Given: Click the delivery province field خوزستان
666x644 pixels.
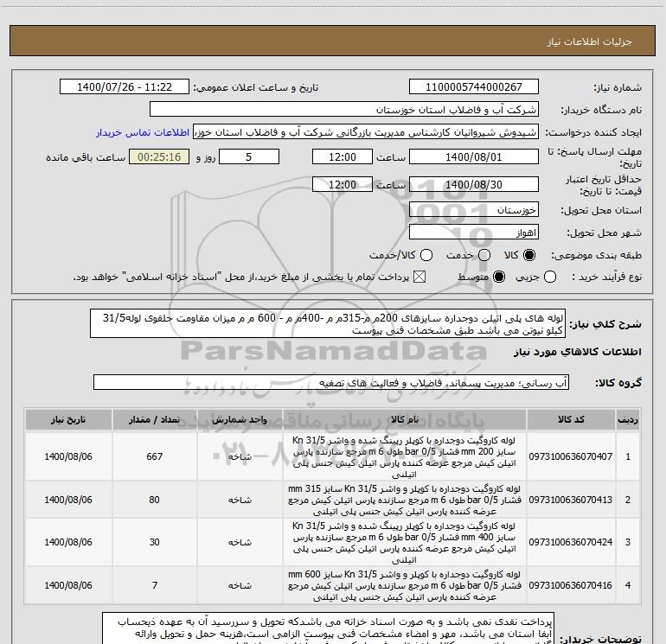Looking at the screenshot, I should pyautogui.click(x=474, y=209).
